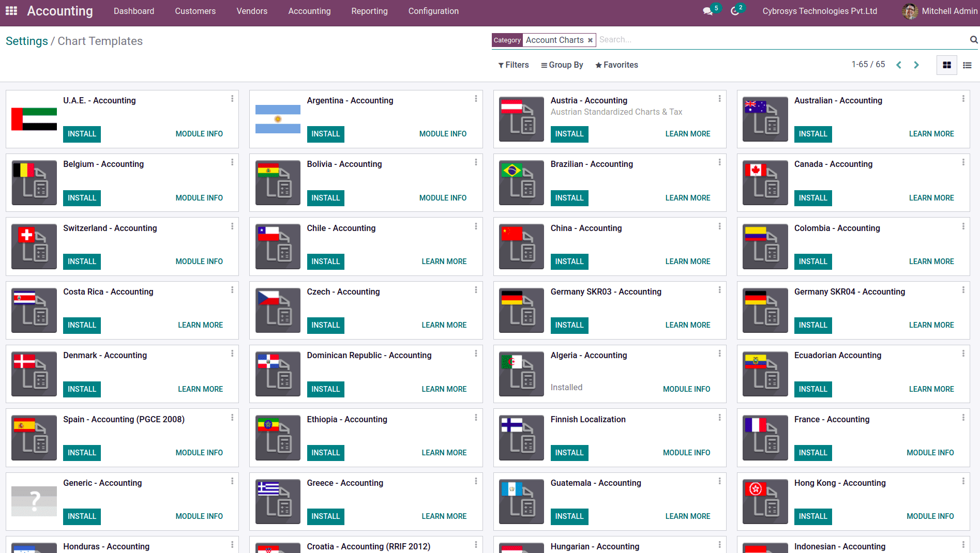The image size is (980, 553).
Task: Click the search magnifier icon
Action: point(974,40)
